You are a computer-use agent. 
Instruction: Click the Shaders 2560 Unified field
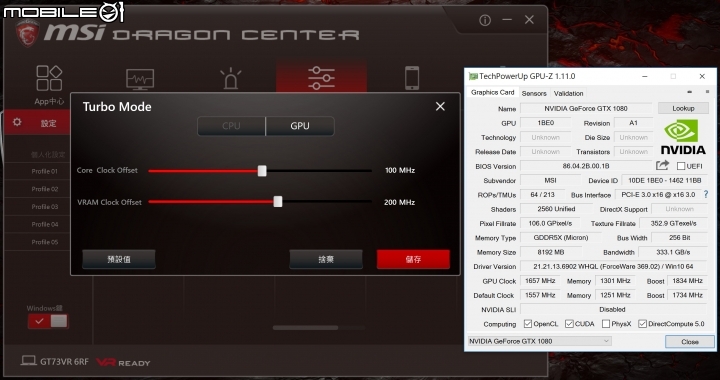556,209
